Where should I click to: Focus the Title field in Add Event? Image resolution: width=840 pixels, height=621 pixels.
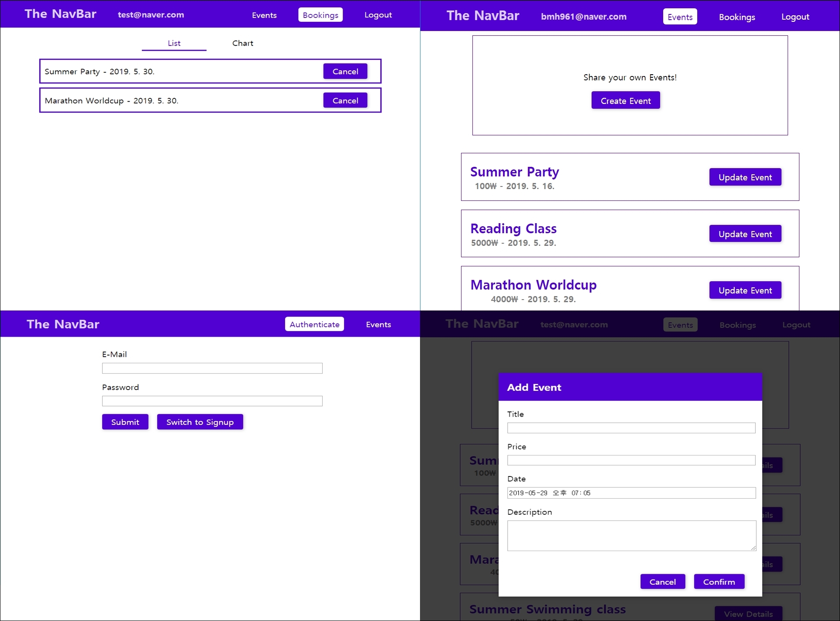tap(631, 428)
